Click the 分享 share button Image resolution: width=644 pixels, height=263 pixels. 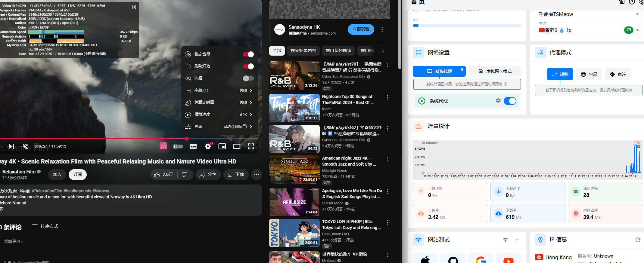pyautogui.click(x=208, y=175)
